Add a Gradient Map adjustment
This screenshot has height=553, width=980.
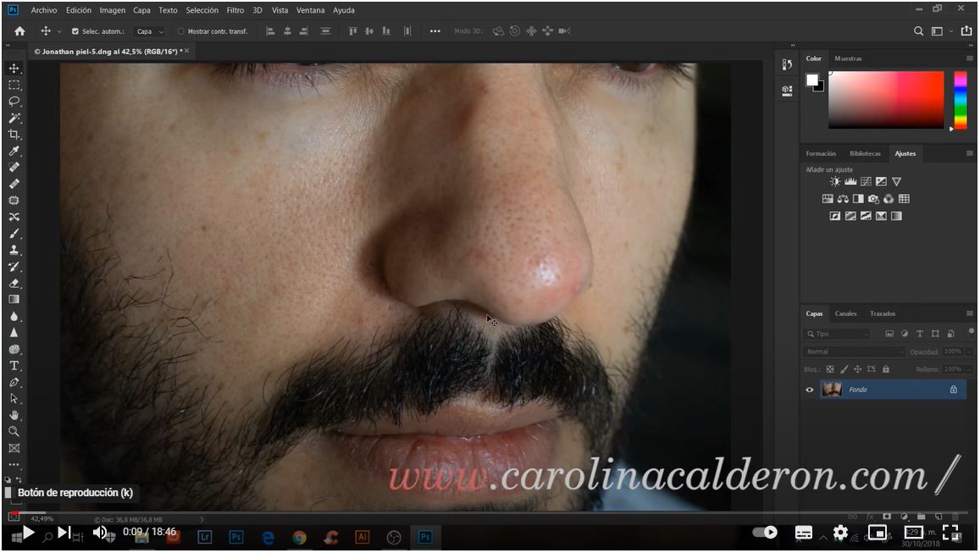tap(896, 216)
